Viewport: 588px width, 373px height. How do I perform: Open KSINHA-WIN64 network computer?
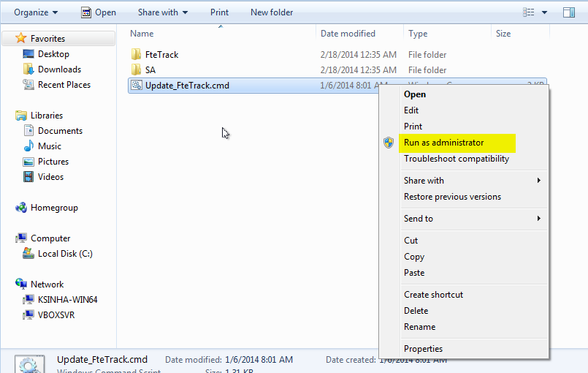pyautogui.click(x=67, y=300)
